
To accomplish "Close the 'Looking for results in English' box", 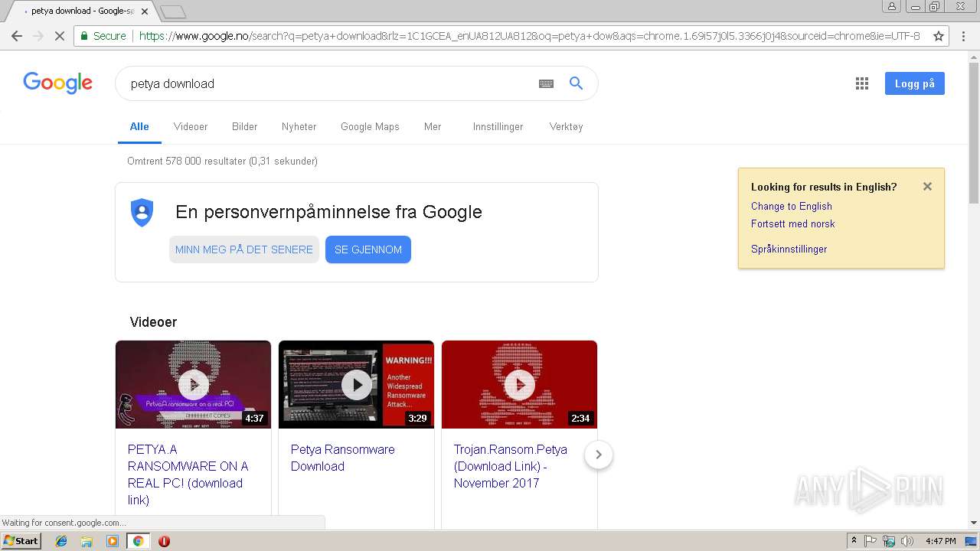I will pyautogui.click(x=927, y=187).
